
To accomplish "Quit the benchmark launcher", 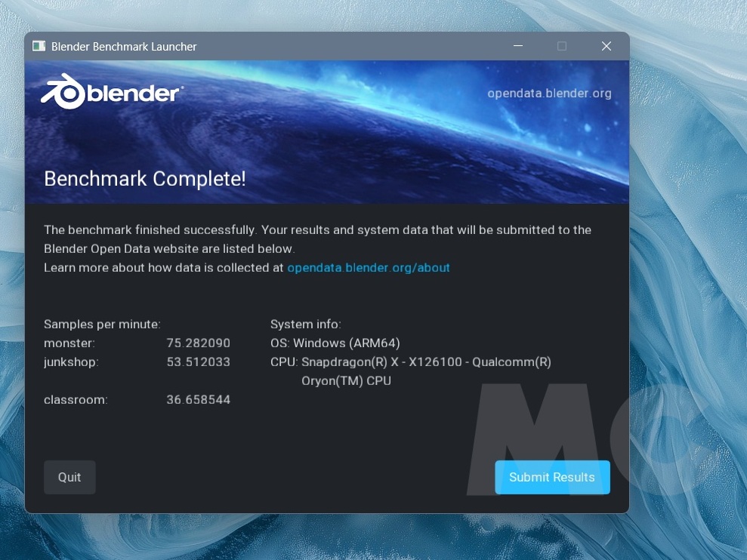I will (69, 477).
